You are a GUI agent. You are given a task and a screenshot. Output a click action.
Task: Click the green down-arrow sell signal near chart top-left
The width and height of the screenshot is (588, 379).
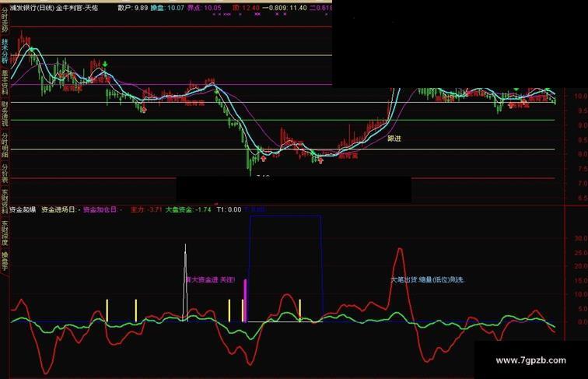coord(105,64)
